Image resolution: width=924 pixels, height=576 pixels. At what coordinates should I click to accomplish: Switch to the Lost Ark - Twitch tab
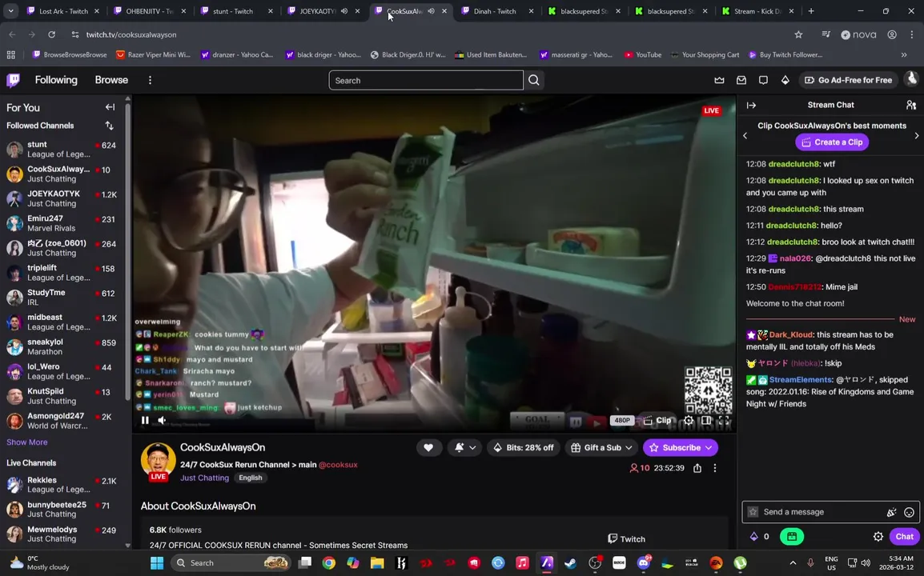pos(63,11)
